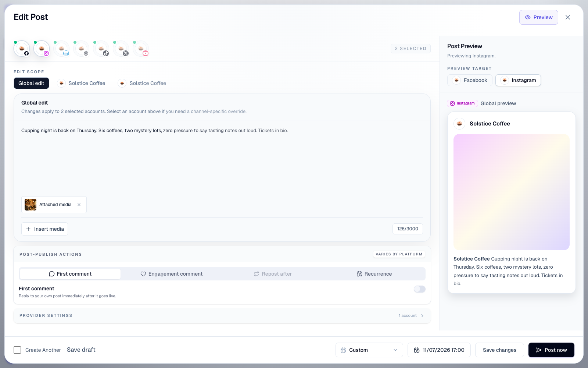Preview the Instagram target

pyautogui.click(x=518, y=80)
